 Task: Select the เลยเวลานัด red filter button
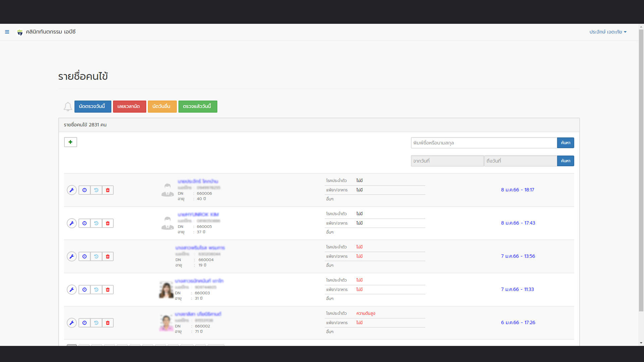129,107
